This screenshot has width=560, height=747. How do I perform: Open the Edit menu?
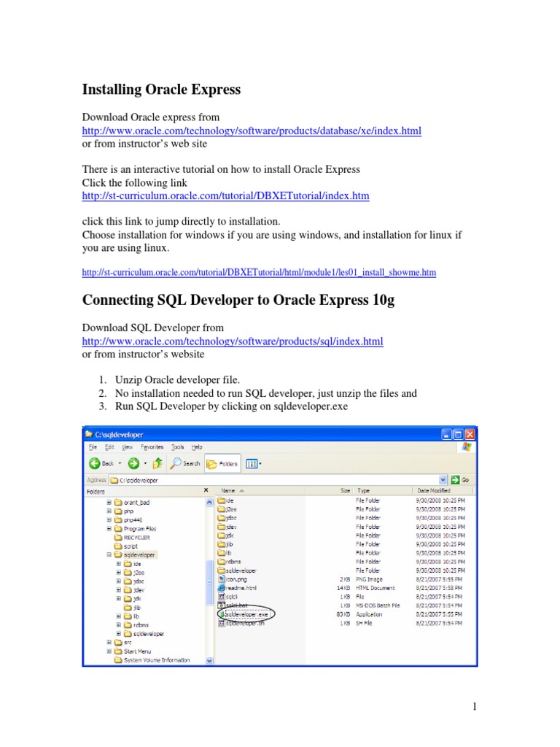pos(109,447)
